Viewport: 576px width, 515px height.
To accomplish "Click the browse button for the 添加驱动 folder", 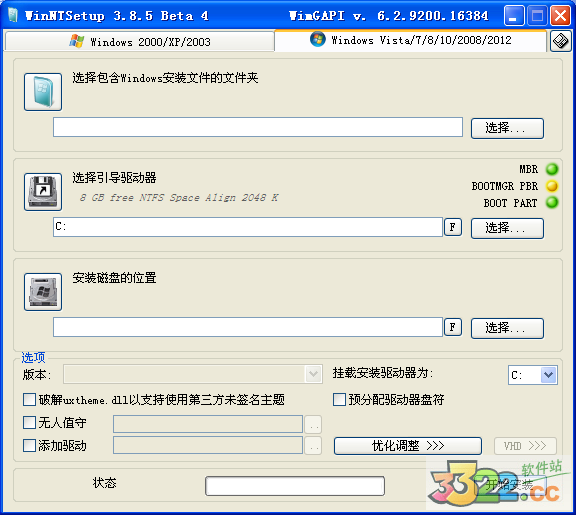I will tap(313, 446).
